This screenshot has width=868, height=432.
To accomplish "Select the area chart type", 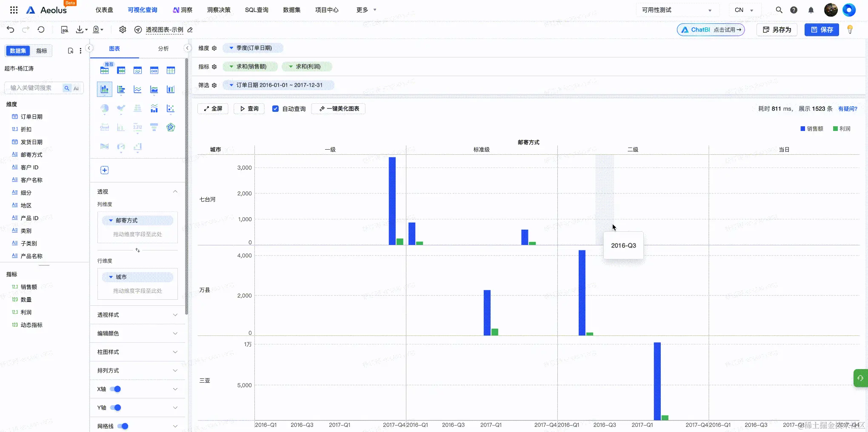I will (154, 89).
